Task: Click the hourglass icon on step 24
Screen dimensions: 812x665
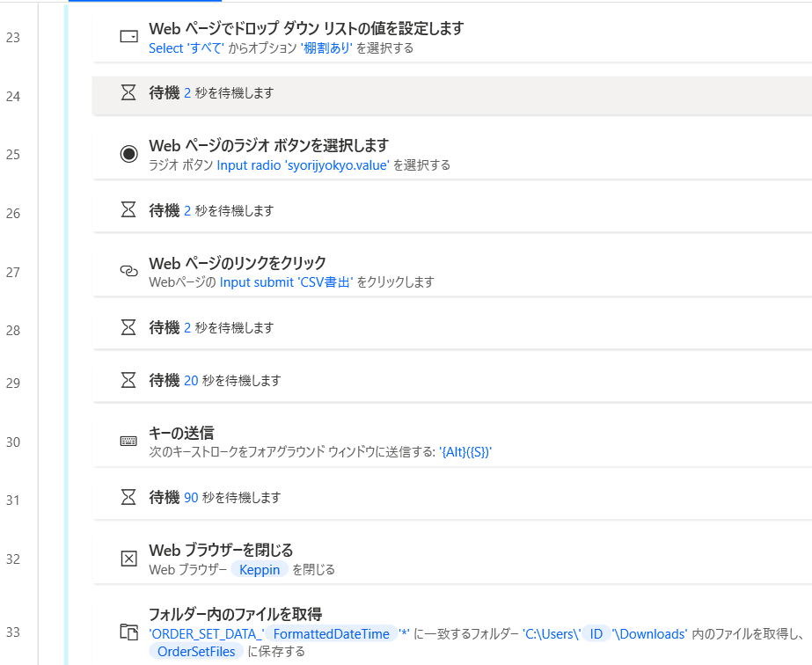Action: point(128,92)
